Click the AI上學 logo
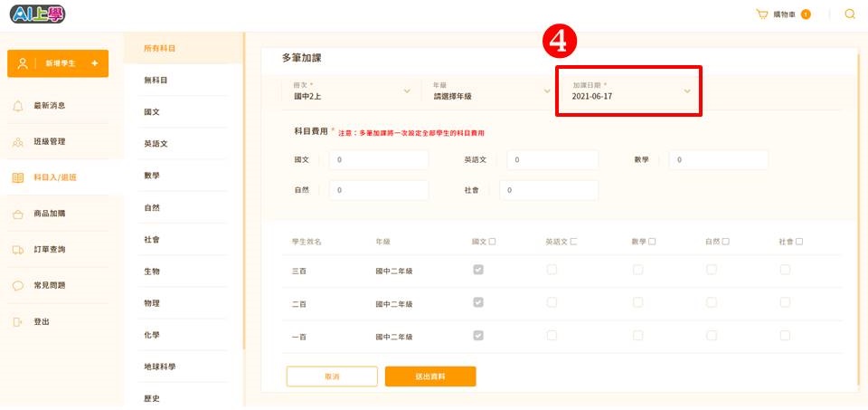This screenshot has width=868, height=410. coord(38,14)
